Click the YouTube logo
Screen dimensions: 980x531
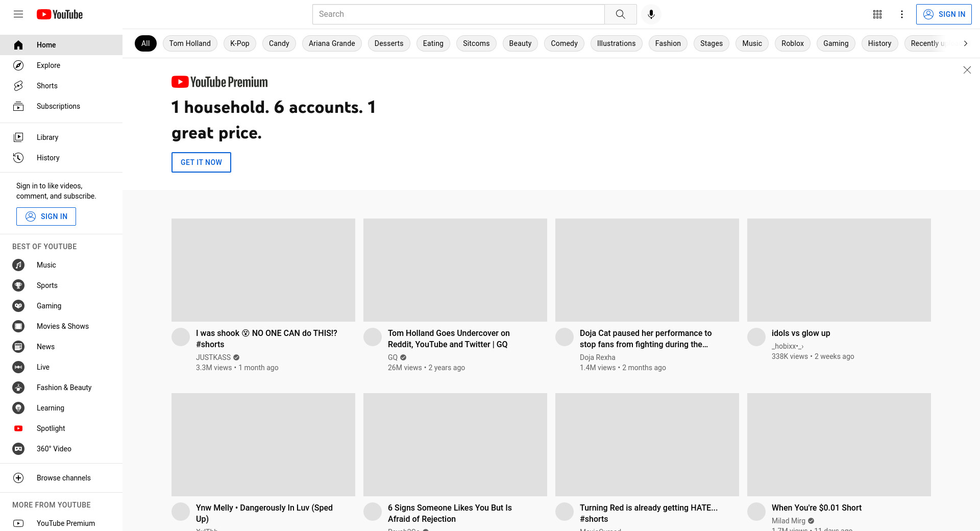[60, 14]
